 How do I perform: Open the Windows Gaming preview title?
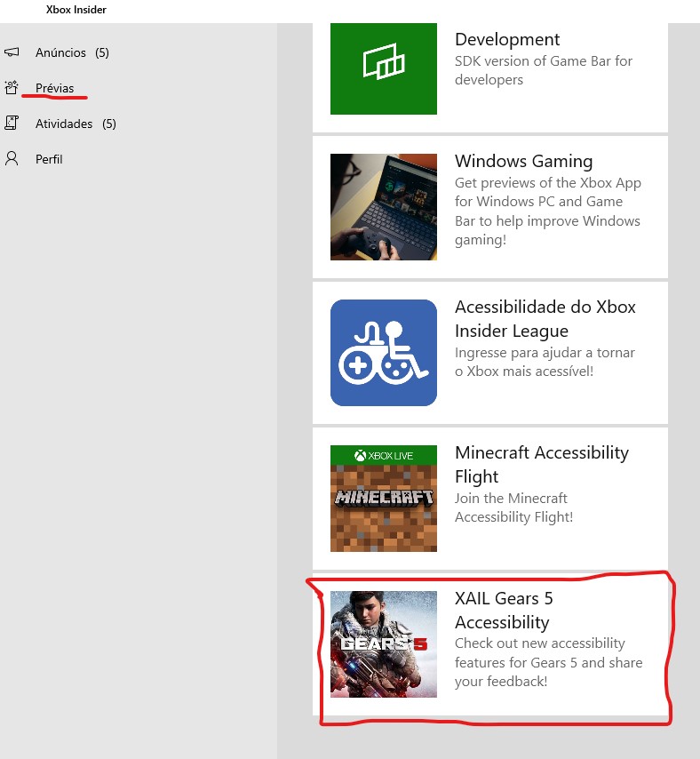523,161
